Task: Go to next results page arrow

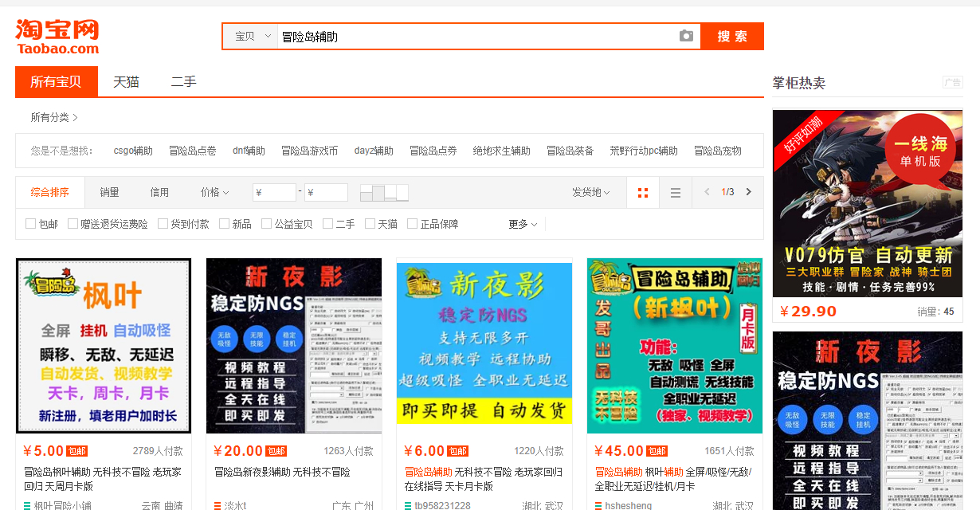Action: (748, 192)
